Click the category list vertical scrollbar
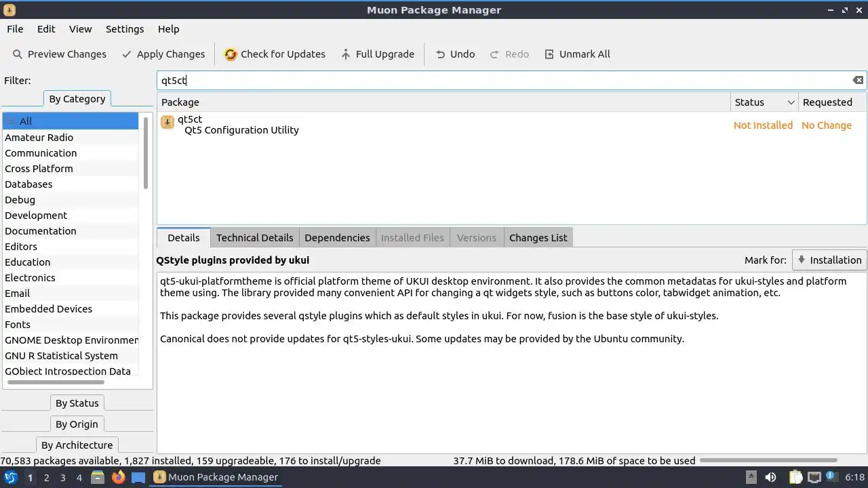The height and width of the screenshot is (488, 868). (146, 153)
